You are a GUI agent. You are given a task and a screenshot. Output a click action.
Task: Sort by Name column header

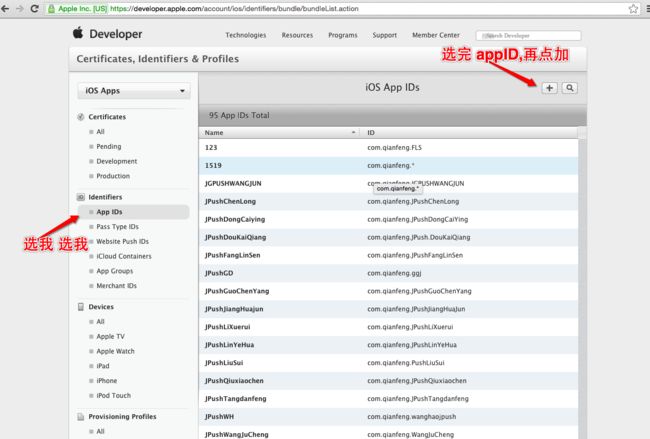[x=279, y=133]
